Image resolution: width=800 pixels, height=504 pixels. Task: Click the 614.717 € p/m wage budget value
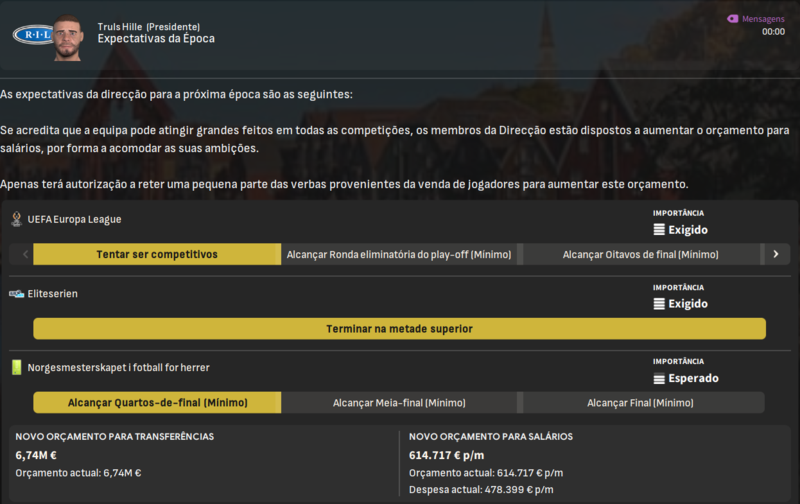(446, 455)
